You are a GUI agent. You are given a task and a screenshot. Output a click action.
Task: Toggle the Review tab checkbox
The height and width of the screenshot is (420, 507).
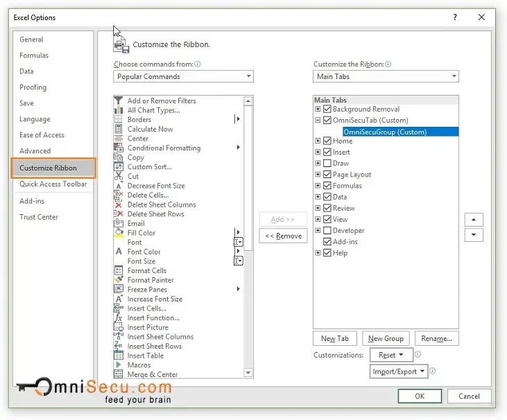pos(327,208)
